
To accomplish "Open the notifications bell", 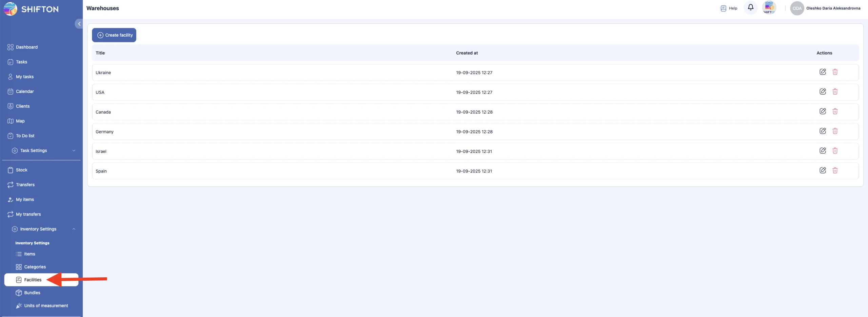I will [750, 7].
